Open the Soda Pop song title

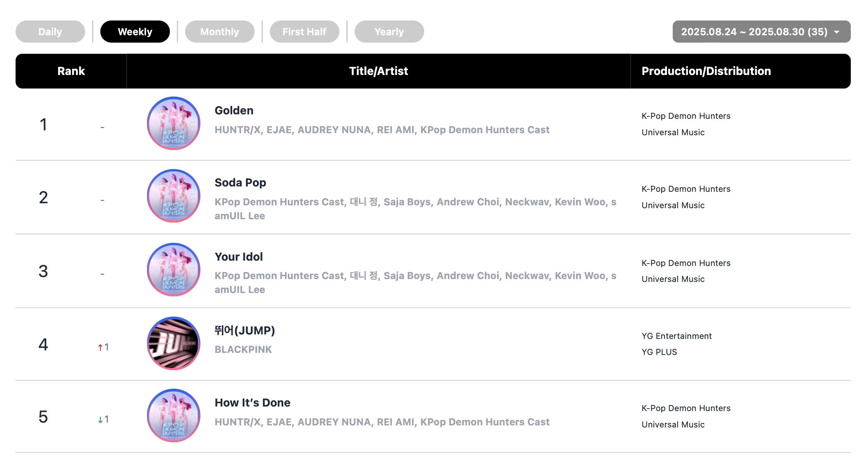click(x=240, y=183)
